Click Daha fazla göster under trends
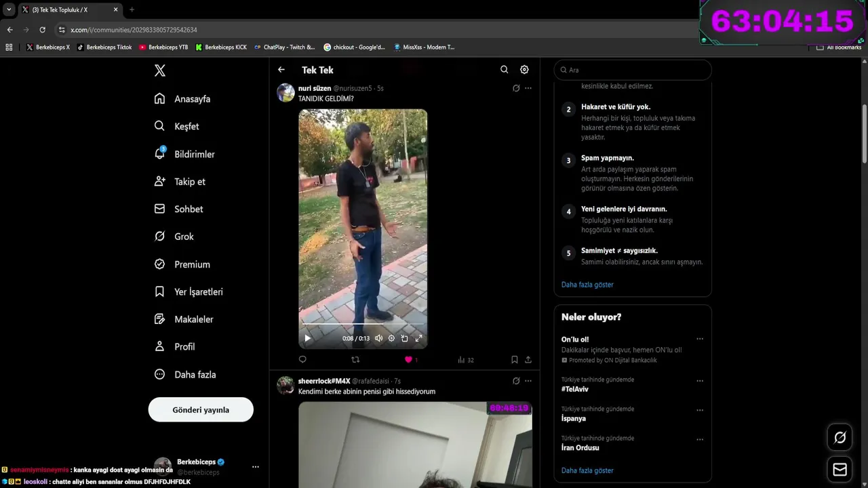The width and height of the screenshot is (868, 488). click(x=587, y=470)
